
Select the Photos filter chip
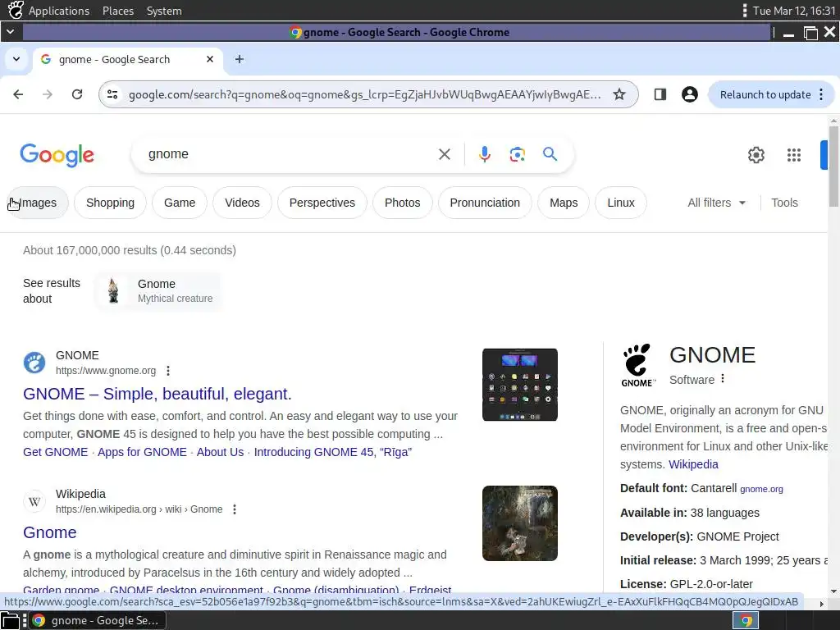pyautogui.click(x=402, y=203)
